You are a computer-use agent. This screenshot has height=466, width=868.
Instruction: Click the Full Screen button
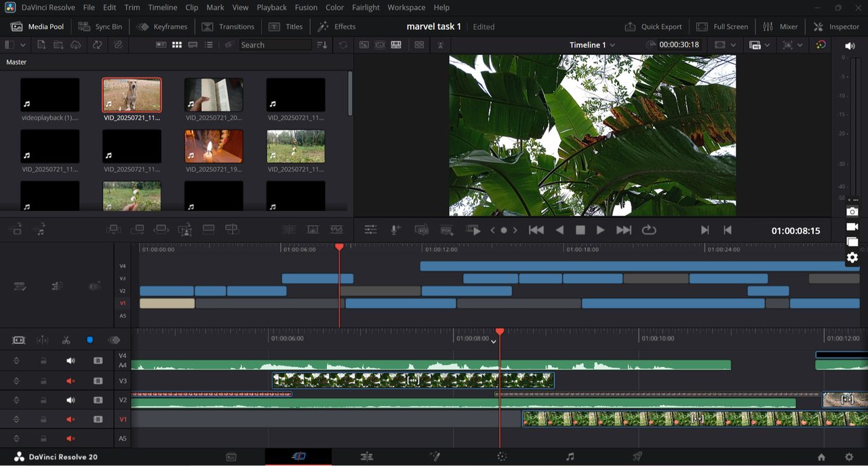pyautogui.click(x=722, y=26)
